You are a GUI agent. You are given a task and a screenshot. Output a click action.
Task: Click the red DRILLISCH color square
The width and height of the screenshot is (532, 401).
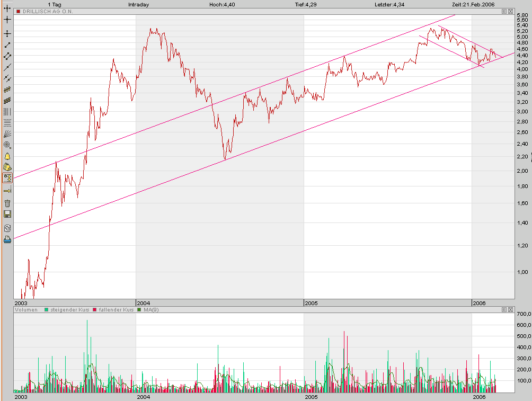click(19, 11)
